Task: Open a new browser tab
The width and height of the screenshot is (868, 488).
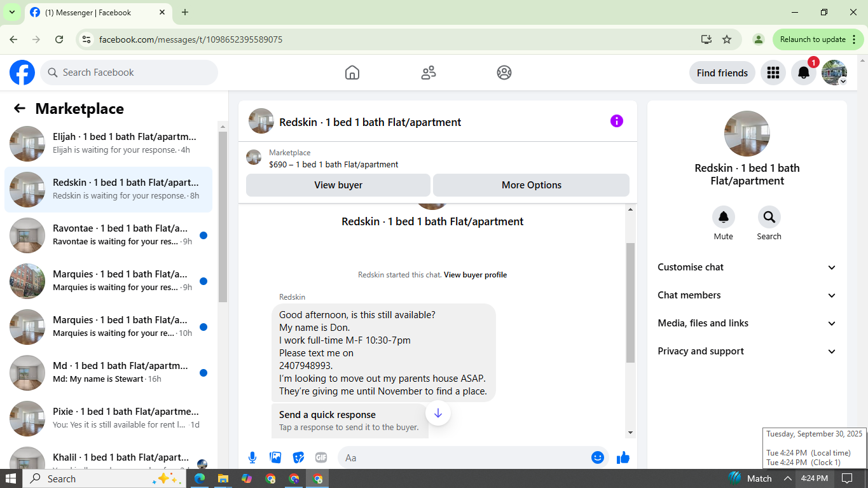Action: 185,12
